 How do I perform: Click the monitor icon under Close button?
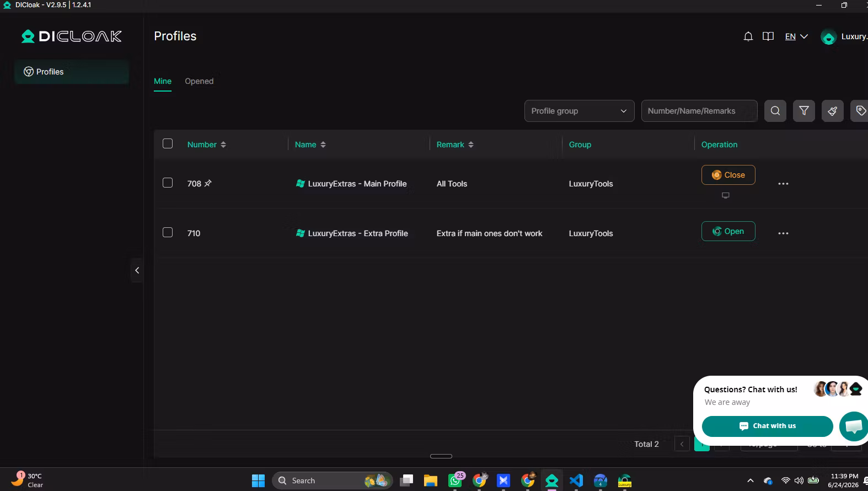[726, 195]
